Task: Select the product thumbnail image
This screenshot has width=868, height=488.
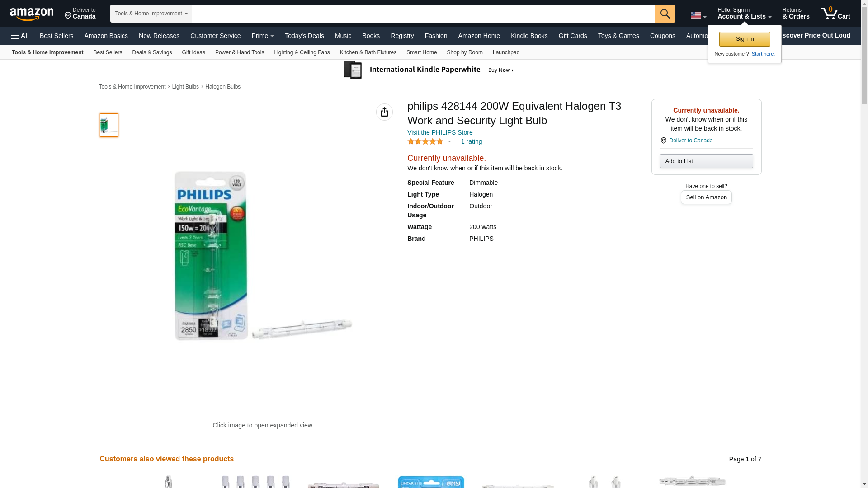Action: click(x=108, y=125)
